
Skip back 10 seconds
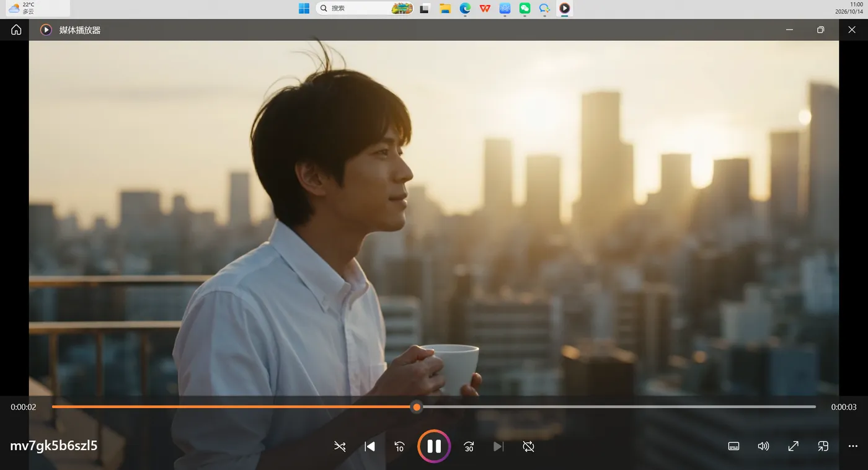tap(399, 446)
